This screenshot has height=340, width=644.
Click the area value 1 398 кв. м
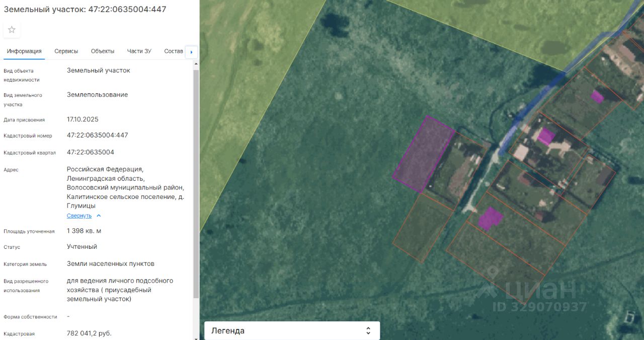(x=84, y=231)
